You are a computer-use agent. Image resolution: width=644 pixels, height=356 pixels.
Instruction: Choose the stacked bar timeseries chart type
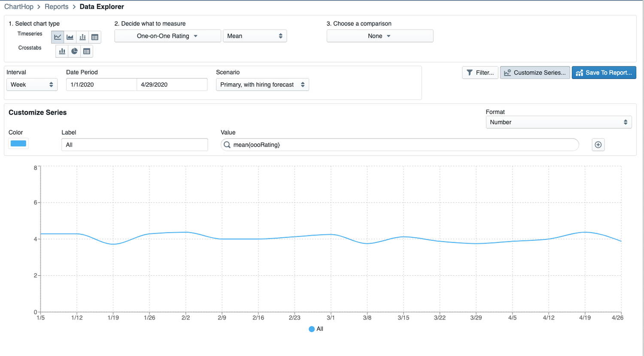82,37
